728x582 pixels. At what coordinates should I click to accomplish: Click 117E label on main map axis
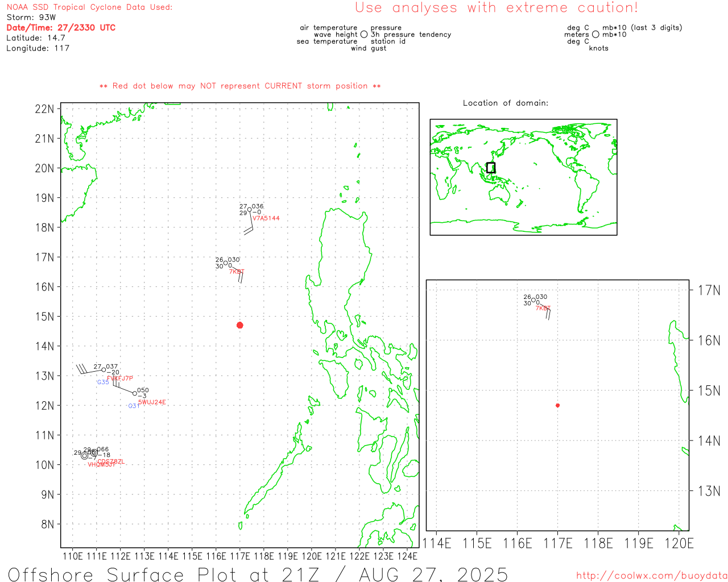[240, 556]
